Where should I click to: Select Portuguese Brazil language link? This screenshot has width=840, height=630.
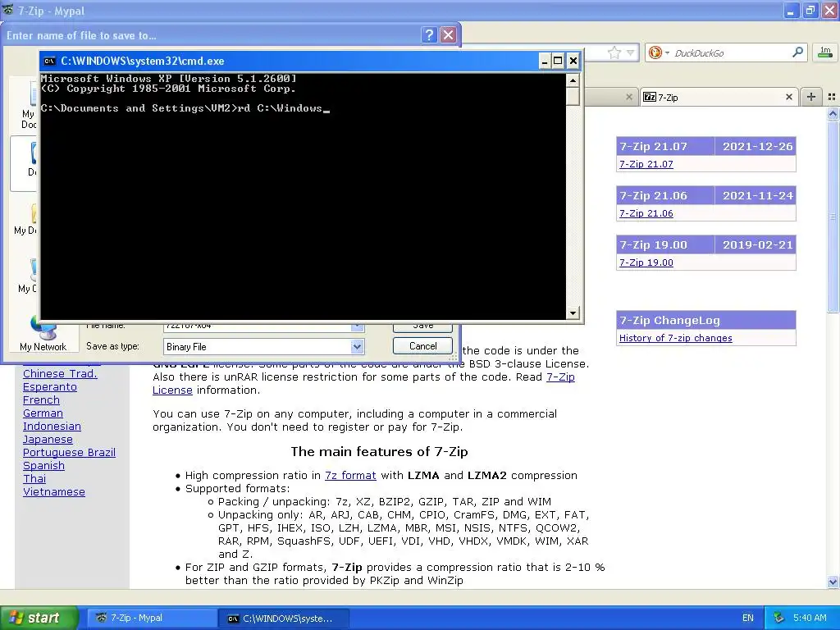[x=69, y=452]
